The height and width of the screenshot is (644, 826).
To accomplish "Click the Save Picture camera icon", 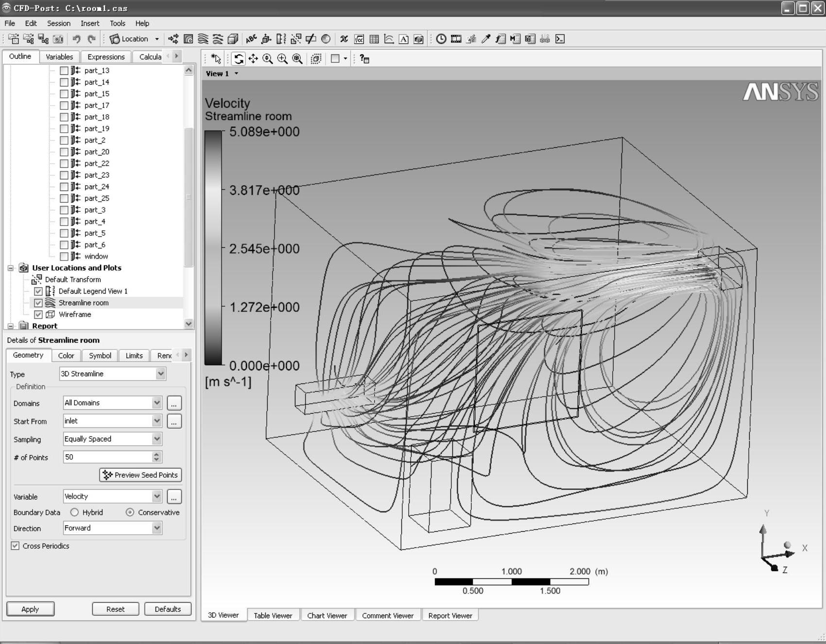I will [x=58, y=39].
